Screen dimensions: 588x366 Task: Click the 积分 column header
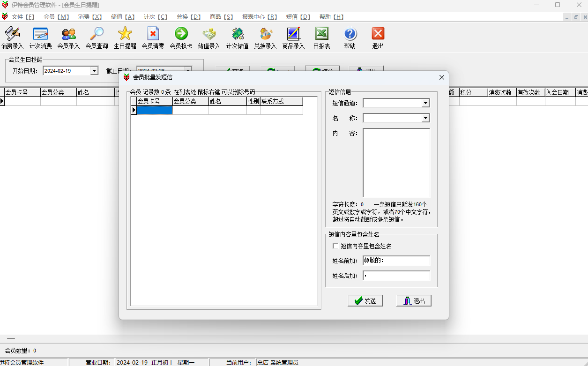pyautogui.click(x=473, y=92)
